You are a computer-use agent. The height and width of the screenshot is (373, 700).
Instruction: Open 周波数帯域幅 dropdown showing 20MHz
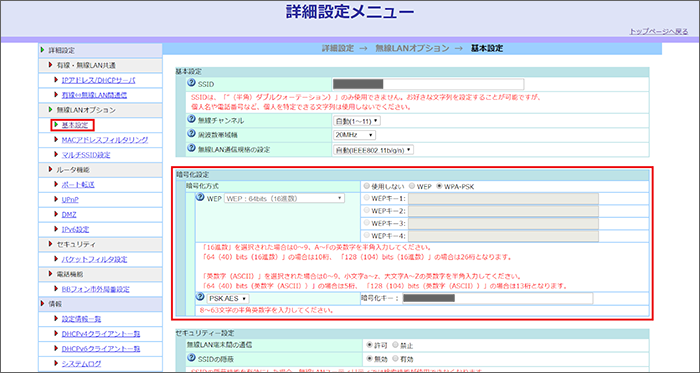coord(354,135)
